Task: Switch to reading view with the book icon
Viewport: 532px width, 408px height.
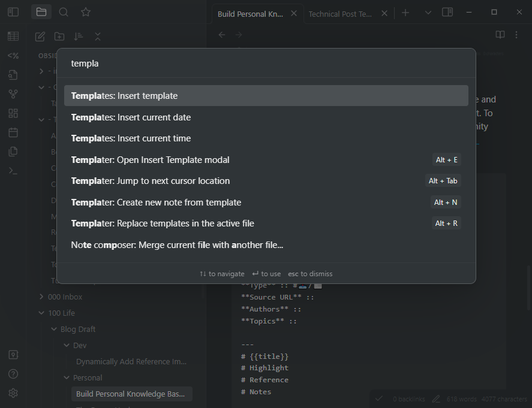Action: tap(500, 35)
